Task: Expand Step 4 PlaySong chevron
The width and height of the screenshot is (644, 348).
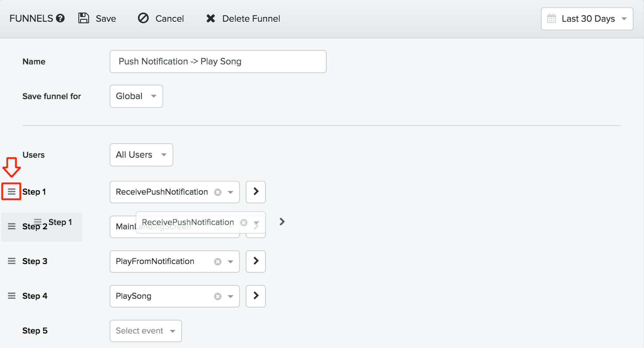Action: 255,296
